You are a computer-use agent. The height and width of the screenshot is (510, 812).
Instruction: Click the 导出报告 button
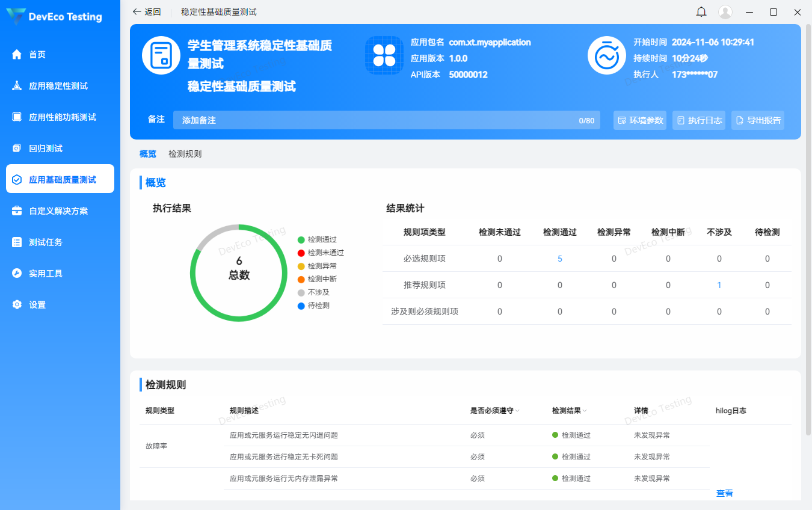click(758, 120)
